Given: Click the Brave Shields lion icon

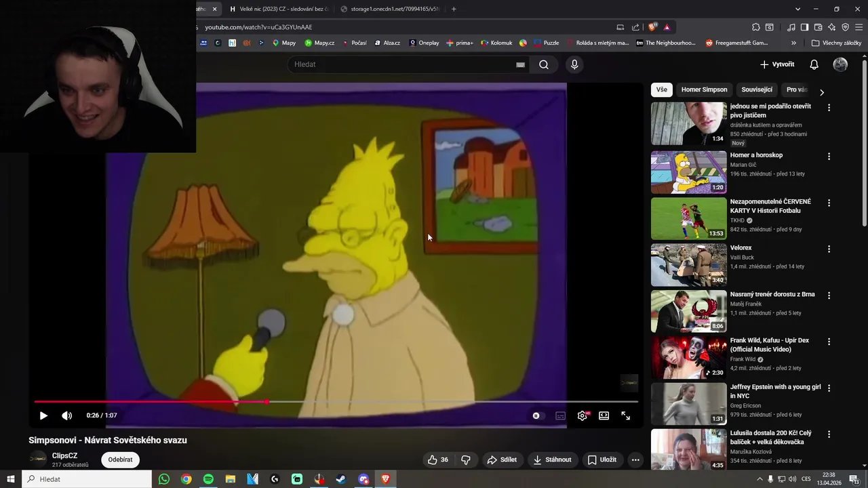Looking at the screenshot, I should (652, 27).
